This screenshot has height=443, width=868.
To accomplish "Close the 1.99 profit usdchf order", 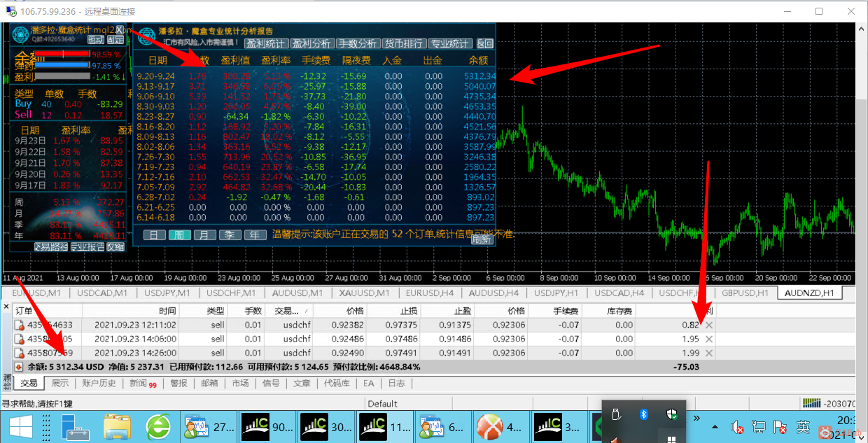I will tap(709, 353).
